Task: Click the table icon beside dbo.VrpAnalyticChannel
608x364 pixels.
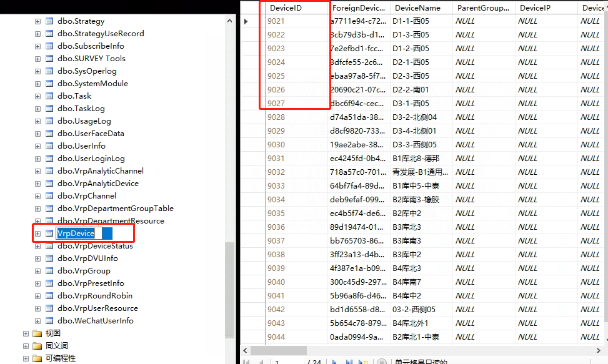Action: [x=49, y=171]
